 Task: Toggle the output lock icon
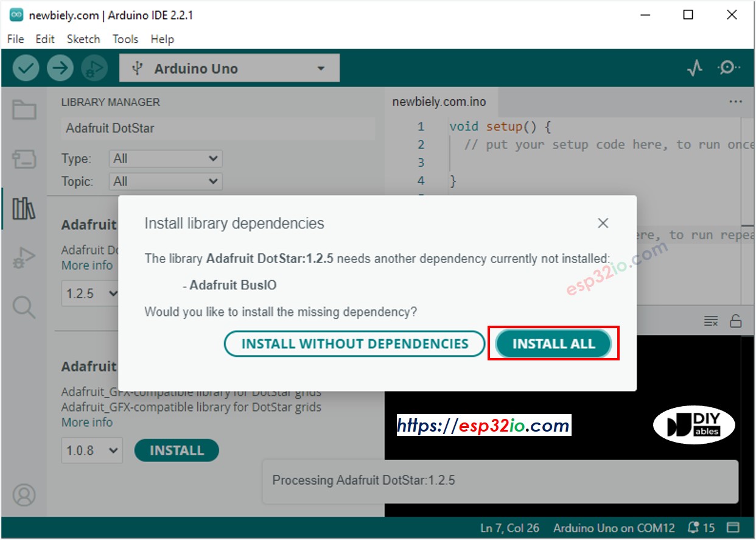pos(735,321)
